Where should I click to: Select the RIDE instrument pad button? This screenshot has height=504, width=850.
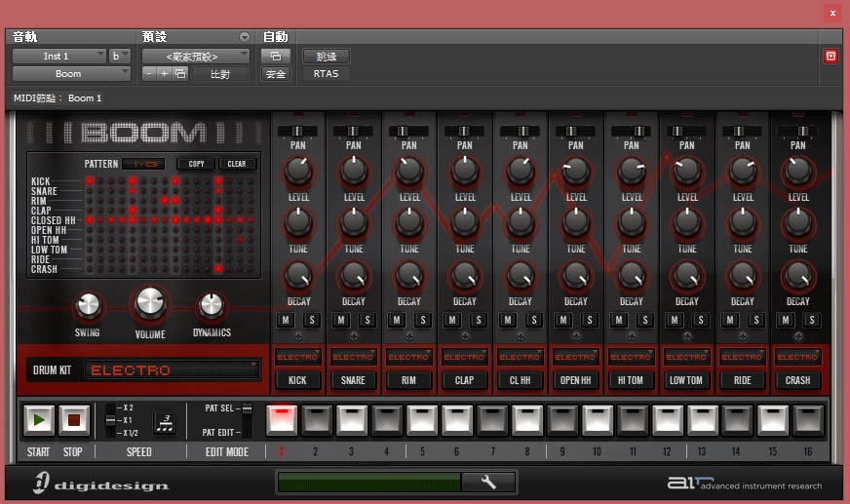[742, 380]
